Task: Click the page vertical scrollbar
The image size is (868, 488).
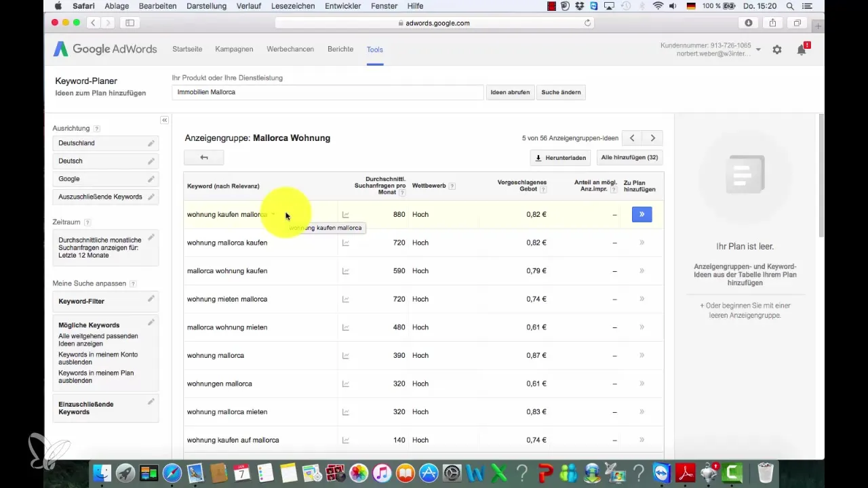Action: click(822, 176)
